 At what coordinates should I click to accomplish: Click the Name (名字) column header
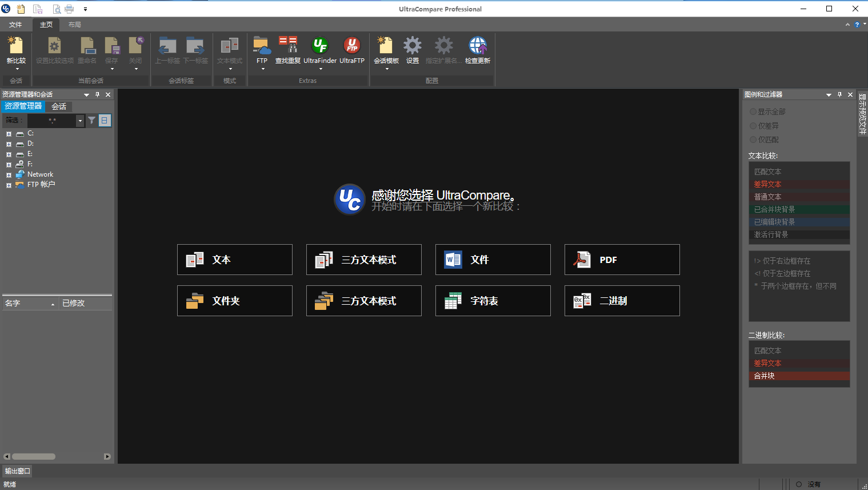29,304
